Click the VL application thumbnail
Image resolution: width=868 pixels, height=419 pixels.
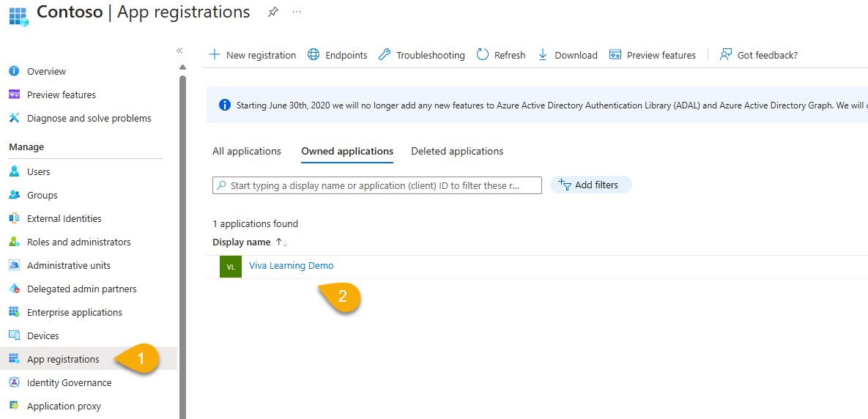tap(231, 266)
